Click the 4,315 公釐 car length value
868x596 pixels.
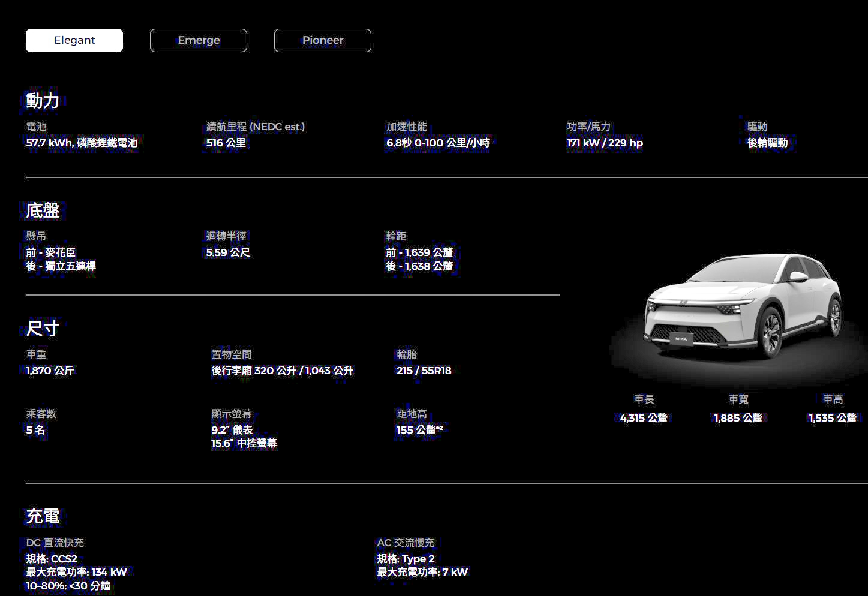tap(644, 418)
